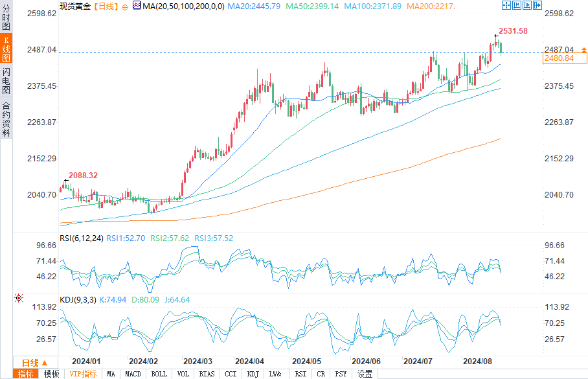This screenshot has width=588, height=379.
Task: Switch to the 模板 tab
Action: pyautogui.click(x=52, y=374)
